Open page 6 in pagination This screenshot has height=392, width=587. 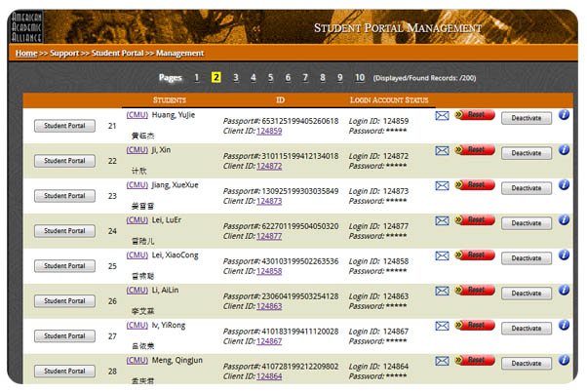288,77
